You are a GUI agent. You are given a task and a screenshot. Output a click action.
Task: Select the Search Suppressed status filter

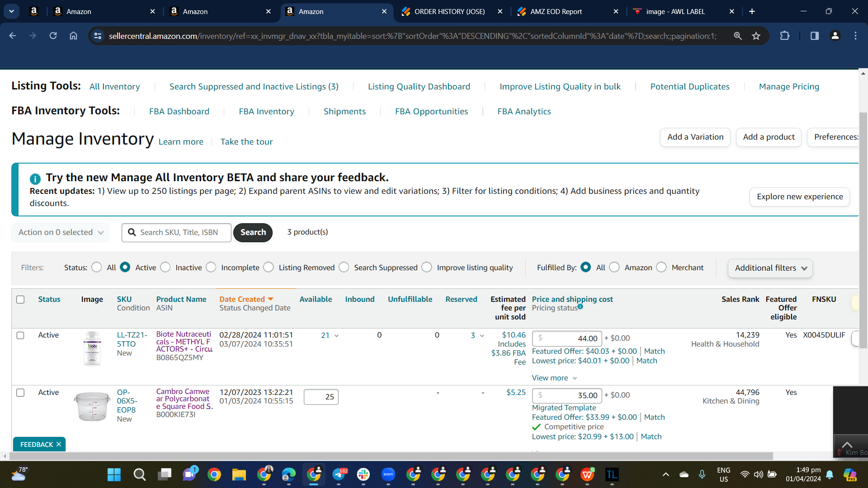tap(344, 267)
